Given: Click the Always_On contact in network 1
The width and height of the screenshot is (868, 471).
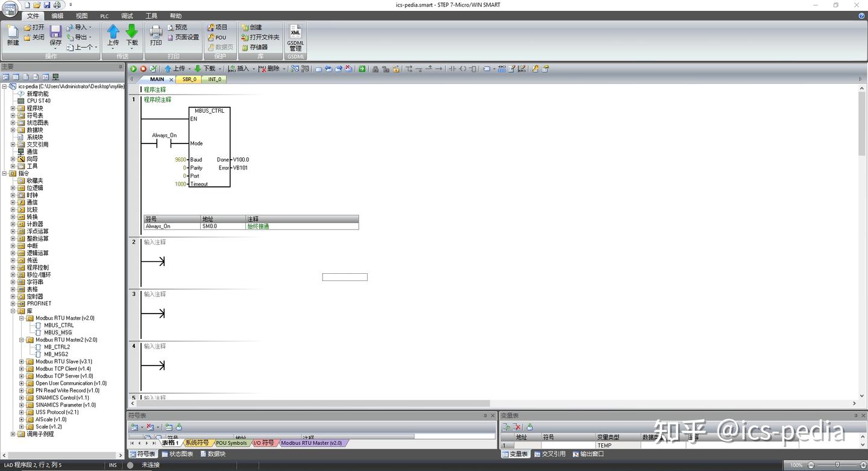Looking at the screenshot, I should (164, 144).
